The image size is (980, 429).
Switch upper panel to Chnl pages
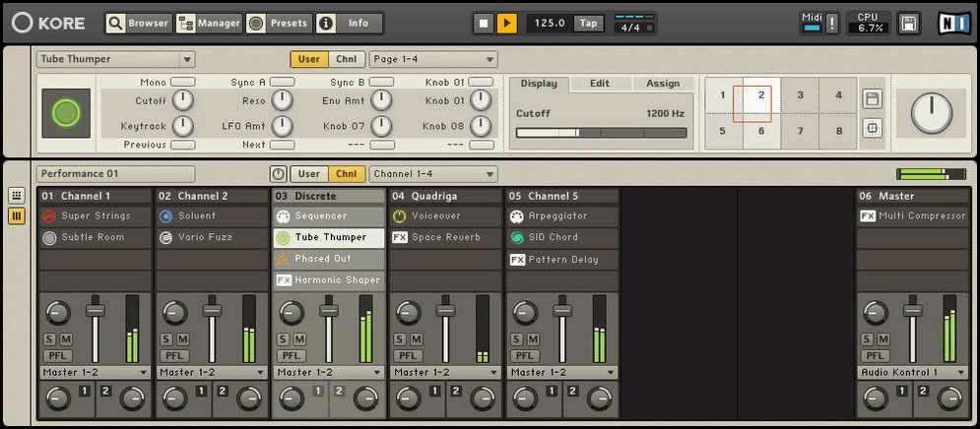click(x=347, y=59)
